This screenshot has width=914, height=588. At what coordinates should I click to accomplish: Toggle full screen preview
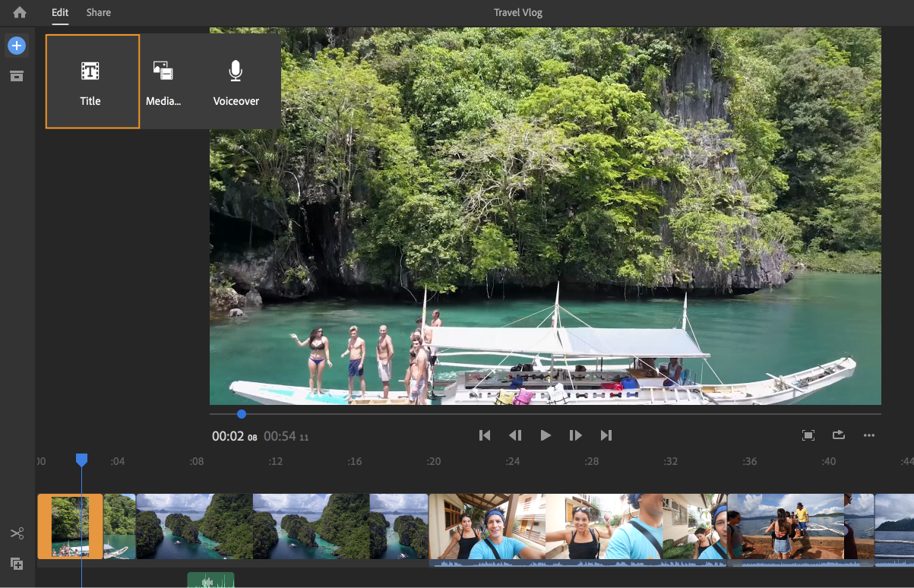(808, 435)
